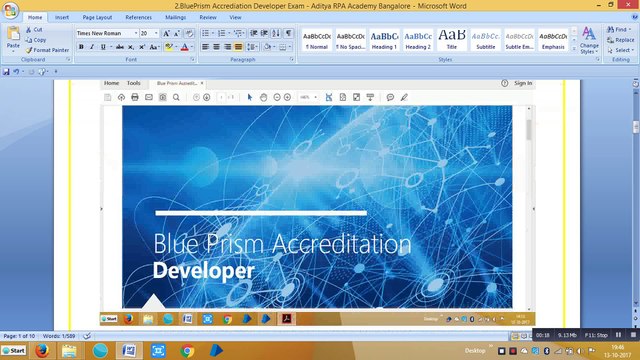Apply the Title style
This screenshot has height=360, width=640.
pyautogui.click(x=452, y=40)
